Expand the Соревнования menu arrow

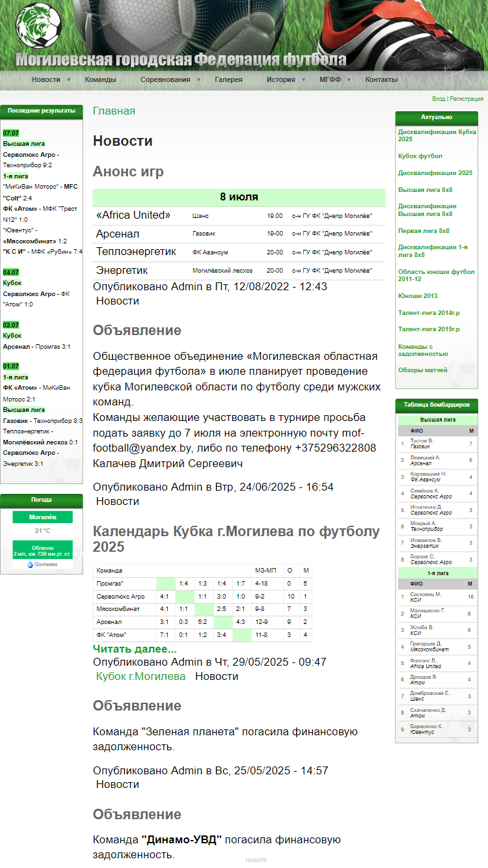coord(198,80)
